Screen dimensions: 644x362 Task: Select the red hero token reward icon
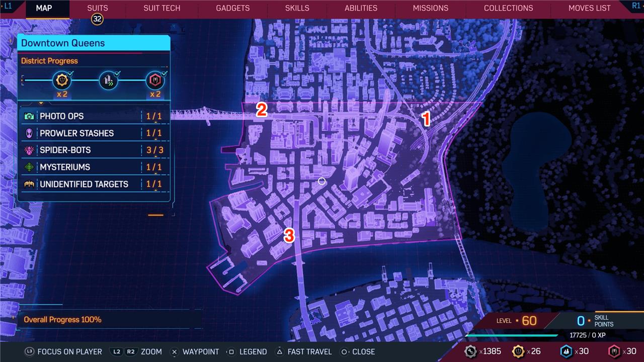[154, 80]
